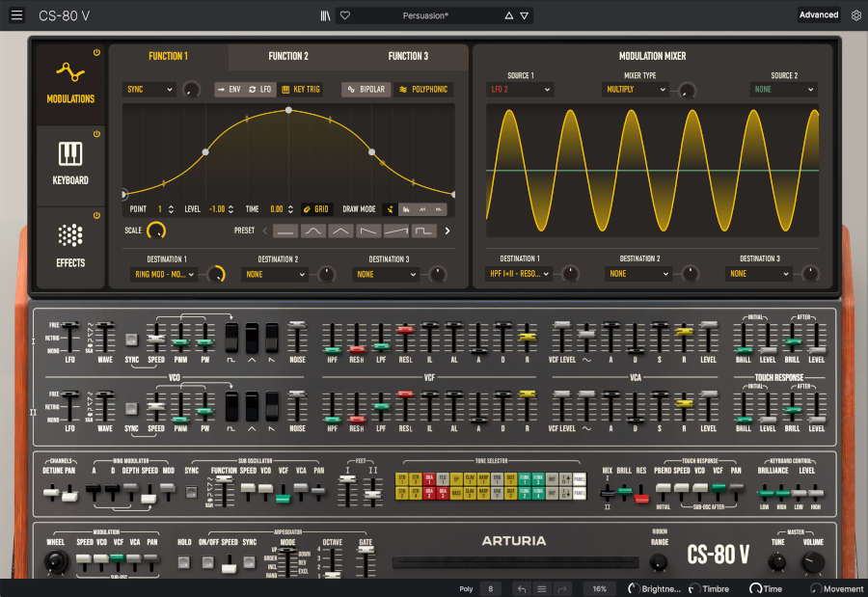The image size is (868, 597).
Task: Switch to the Function 3 tab
Action: tap(408, 56)
